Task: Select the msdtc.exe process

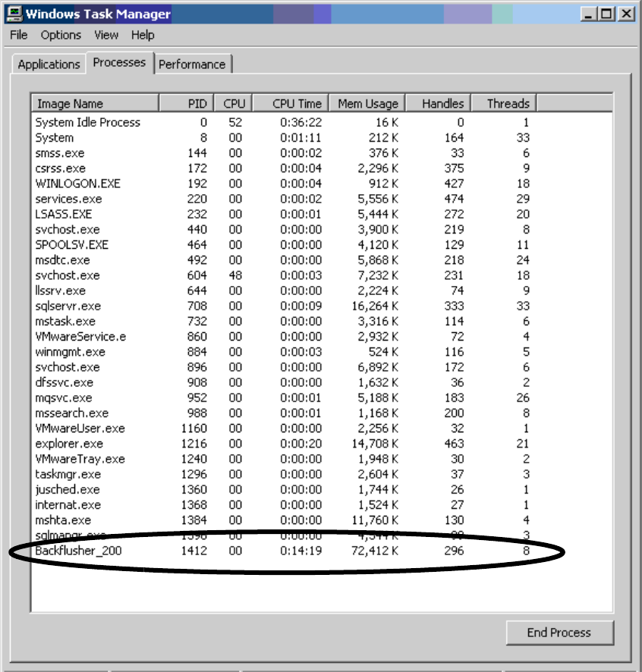Action: (x=283, y=260)
